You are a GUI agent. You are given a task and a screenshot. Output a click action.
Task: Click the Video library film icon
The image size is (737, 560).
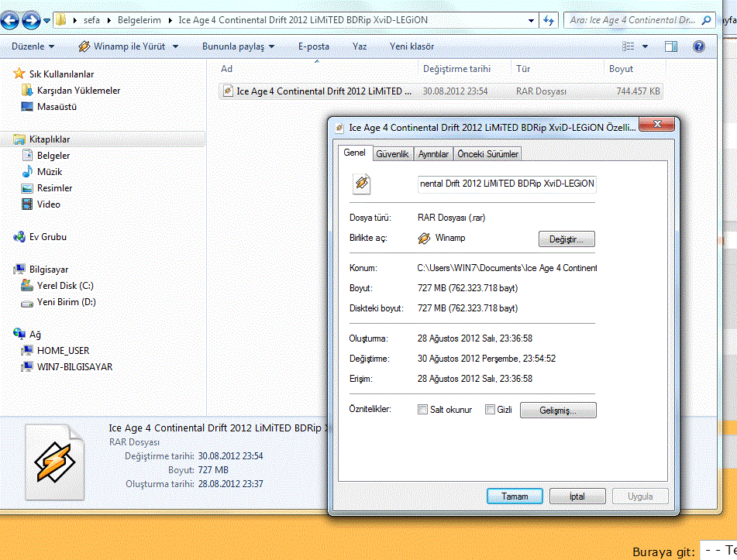pos(27,204)
